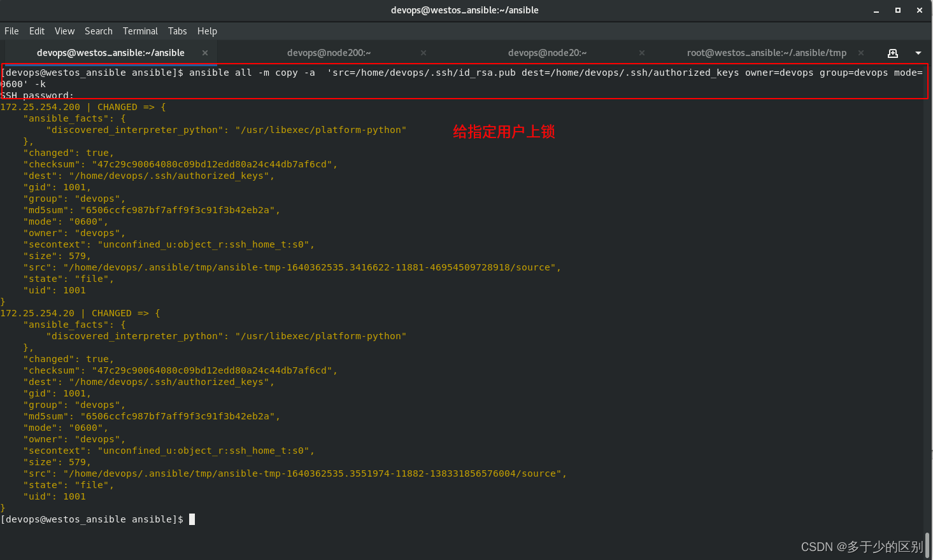
Task: Minimize the terminal window
Action: pyautogui.click(x=876, y=10)
